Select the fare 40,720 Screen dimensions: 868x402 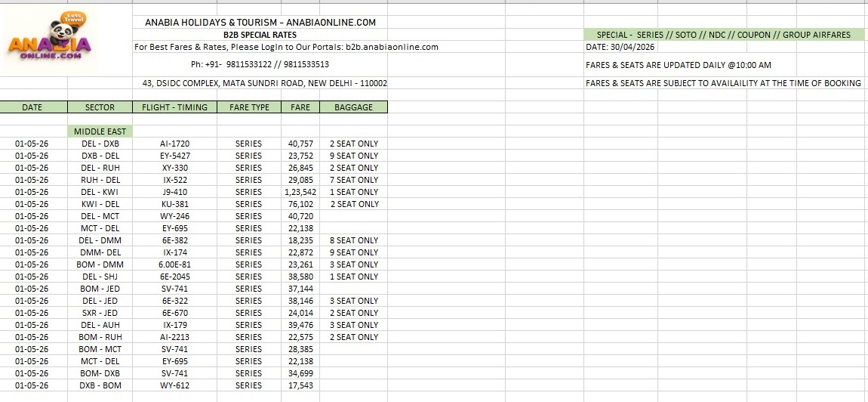click(300, 216)
